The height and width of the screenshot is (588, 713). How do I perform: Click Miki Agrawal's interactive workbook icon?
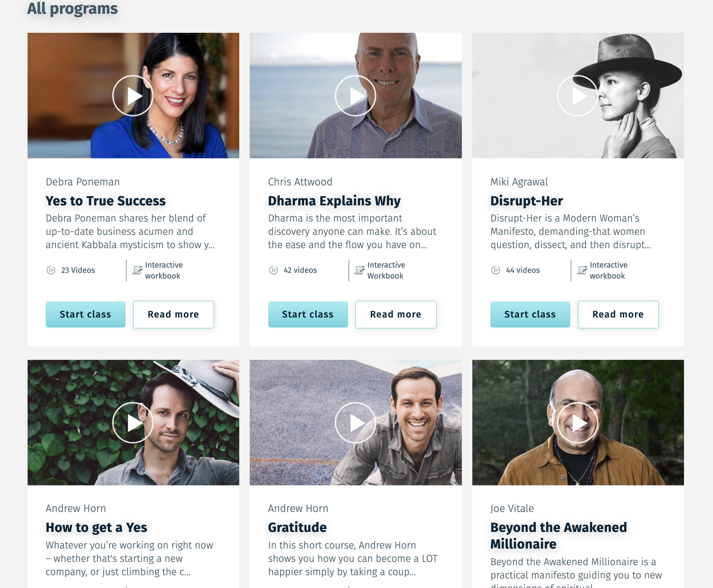(582, 270)
